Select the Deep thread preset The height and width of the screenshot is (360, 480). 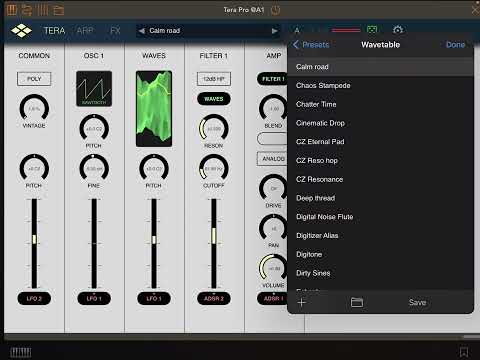pos(380,198)
